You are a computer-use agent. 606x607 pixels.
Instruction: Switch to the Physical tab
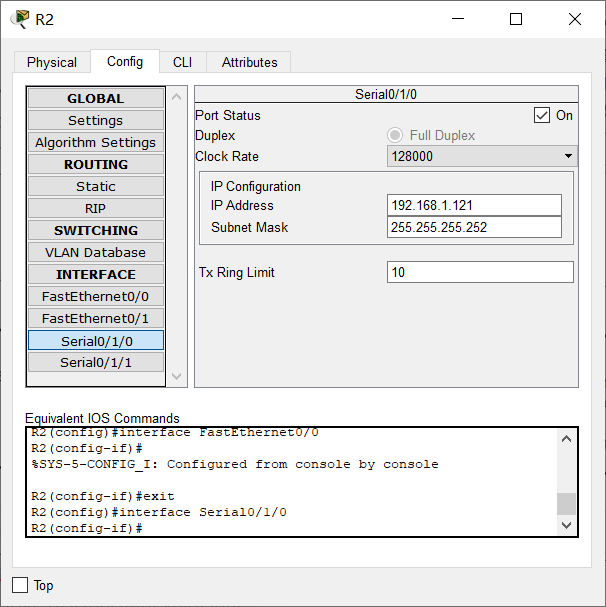52,62
